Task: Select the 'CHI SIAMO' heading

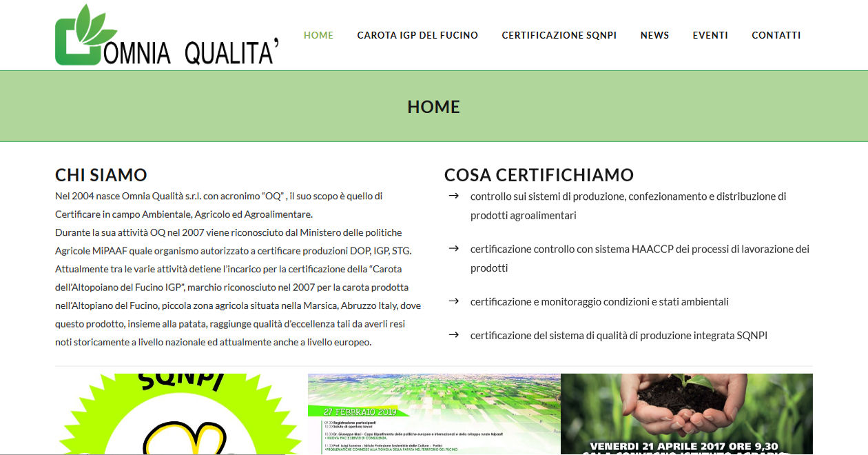Action: pos(101,175)
